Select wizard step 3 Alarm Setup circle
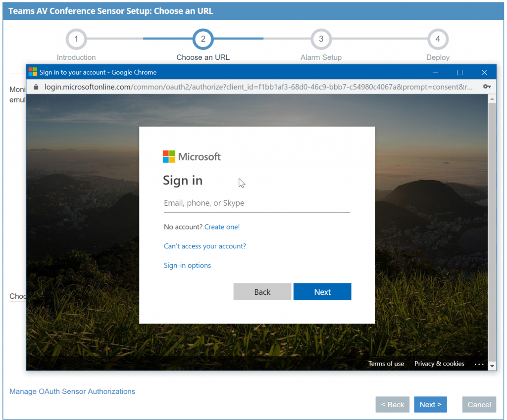Screen dimensions: 507x420 (x=321, y=39)
